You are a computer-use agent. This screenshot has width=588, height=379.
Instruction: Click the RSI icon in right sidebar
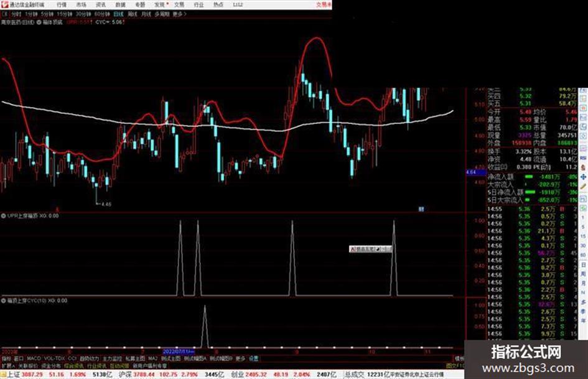pos(583,158)
